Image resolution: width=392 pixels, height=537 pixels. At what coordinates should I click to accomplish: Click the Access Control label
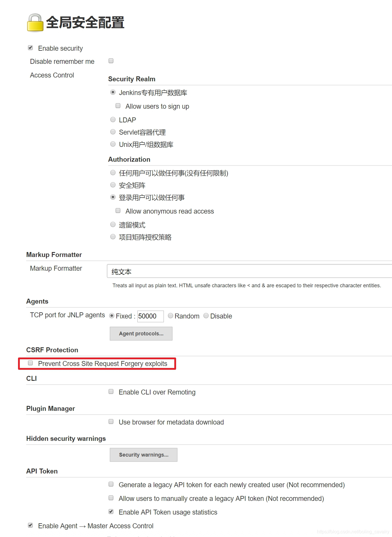click(x=52, y=75)
